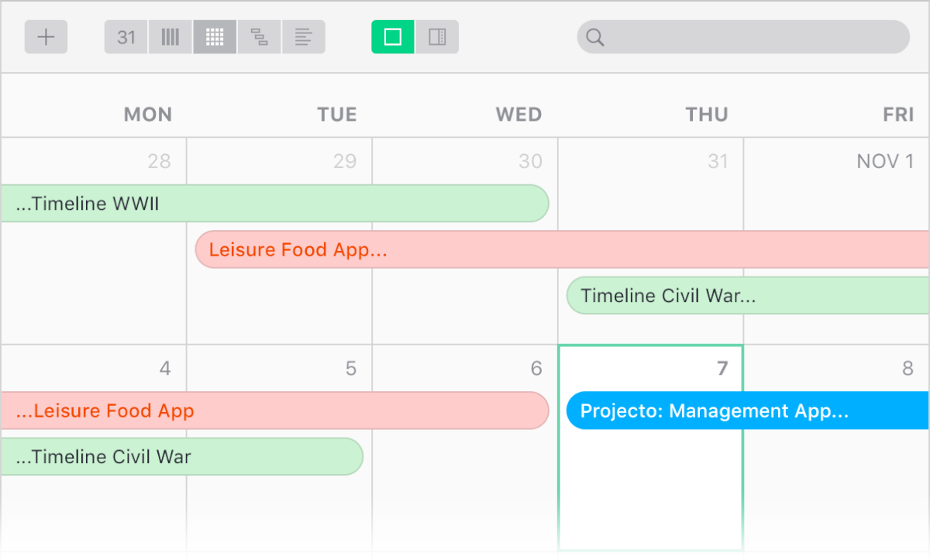Toggle the green single-pane layout button
930x560 pixels.
coord(393,37)
